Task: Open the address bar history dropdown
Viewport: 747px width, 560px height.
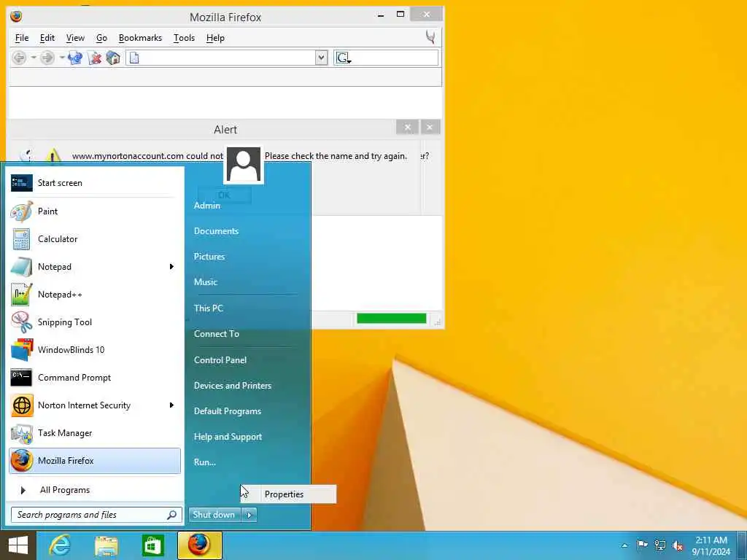Action: pyautogui.click(x=322, y=58)
